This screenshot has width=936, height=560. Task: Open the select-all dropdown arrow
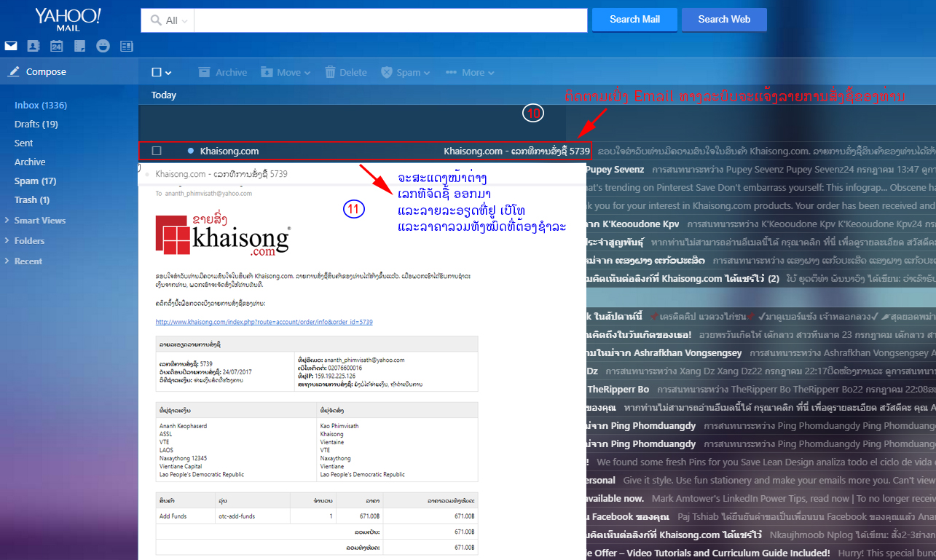[x=168, y=73]
